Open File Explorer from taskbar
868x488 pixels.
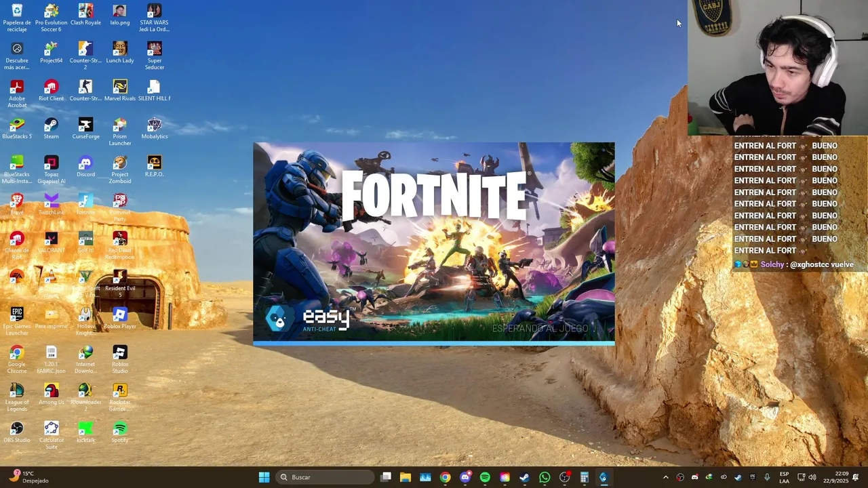pyautogui.click(x=406, y=477)
